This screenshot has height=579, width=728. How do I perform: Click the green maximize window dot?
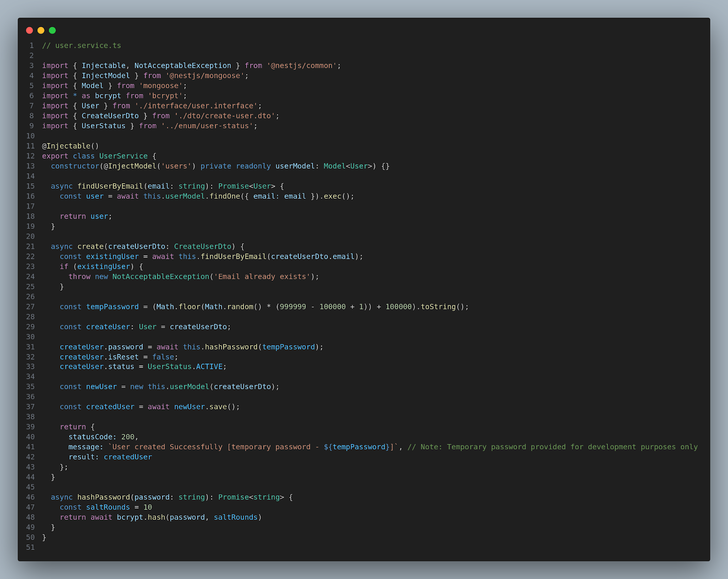[52, 30]
